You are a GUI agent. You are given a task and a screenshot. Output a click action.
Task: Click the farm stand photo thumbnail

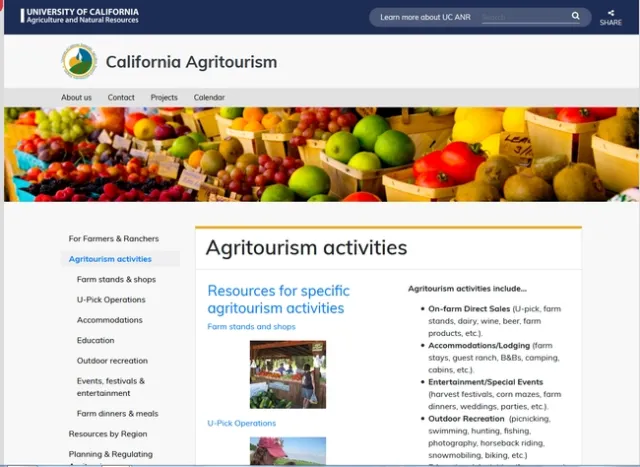[288, 374]
